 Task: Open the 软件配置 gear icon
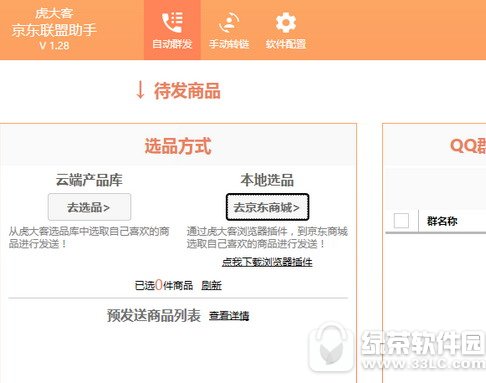point(286,22)
